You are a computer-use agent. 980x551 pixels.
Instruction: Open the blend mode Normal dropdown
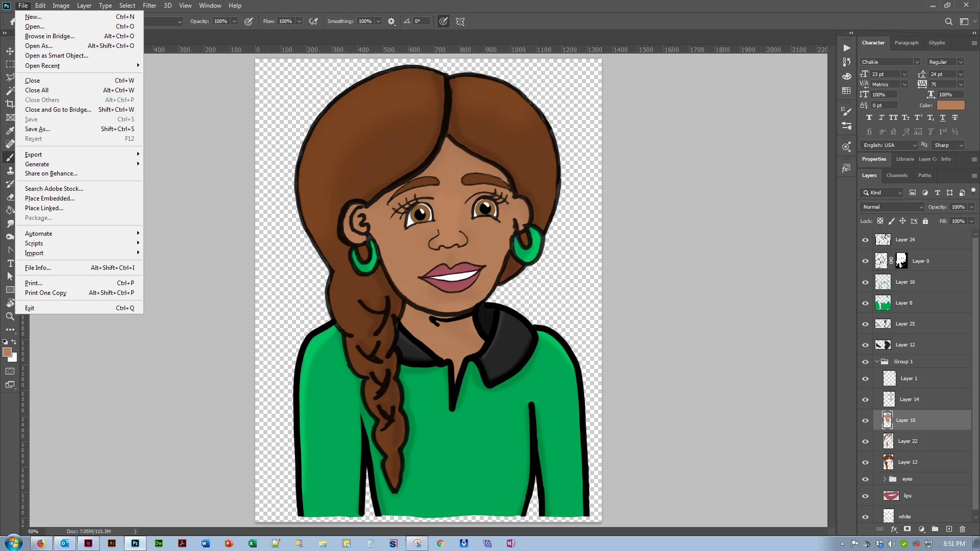tap(892, 207)
